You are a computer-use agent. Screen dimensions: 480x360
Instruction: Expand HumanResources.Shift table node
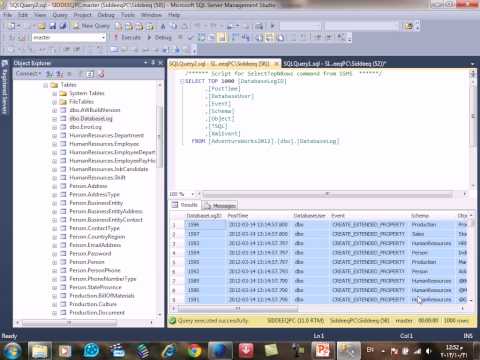tap(55, 178)
